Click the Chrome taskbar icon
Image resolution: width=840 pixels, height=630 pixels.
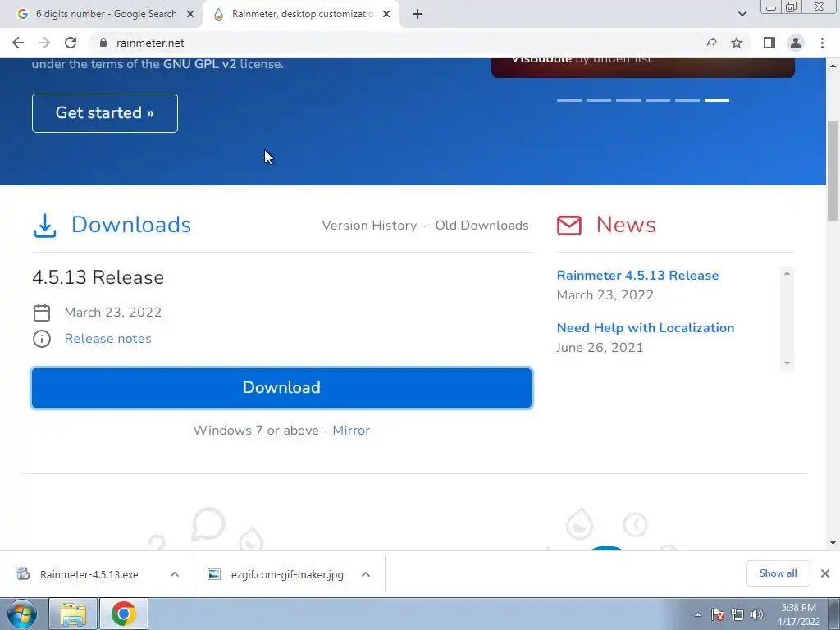[x=124, y=614]
